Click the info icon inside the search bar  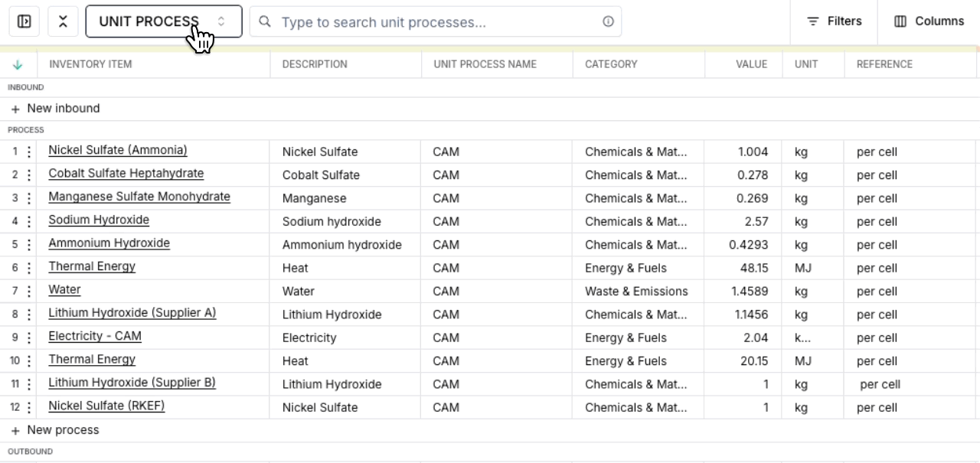(608, 21)
